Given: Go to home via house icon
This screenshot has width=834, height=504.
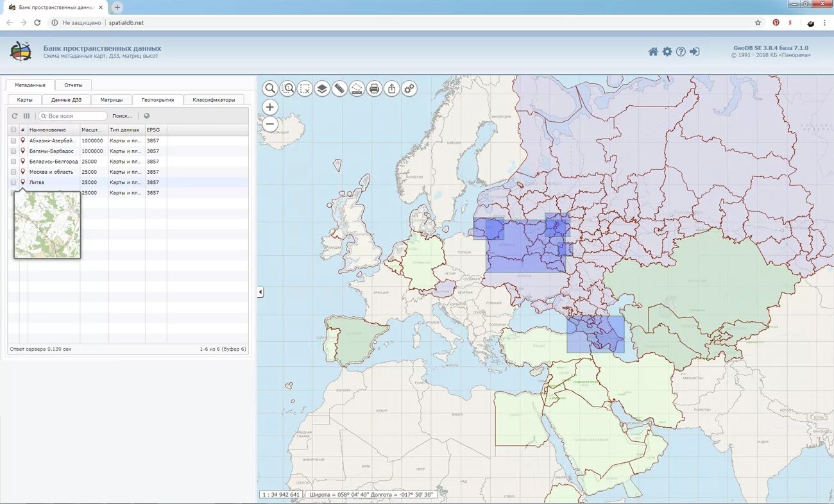Looking at the screenshot, I should tap(653, 51).
